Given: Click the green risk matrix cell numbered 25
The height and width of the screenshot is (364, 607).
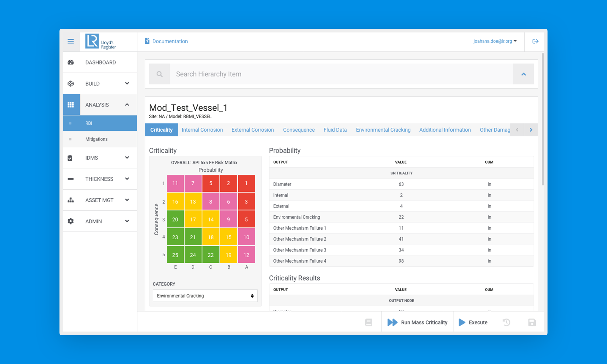Looking at the screenshot, I should (x=175, y=255).
